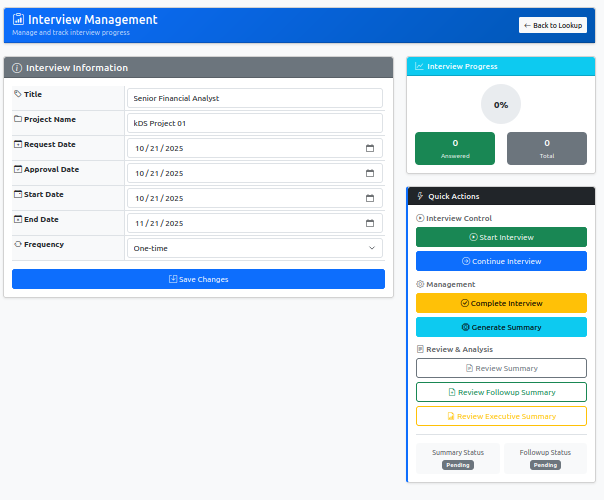Expand the Frequency dropdown
This screenshot has width=604, height=500.
(254, 248)
